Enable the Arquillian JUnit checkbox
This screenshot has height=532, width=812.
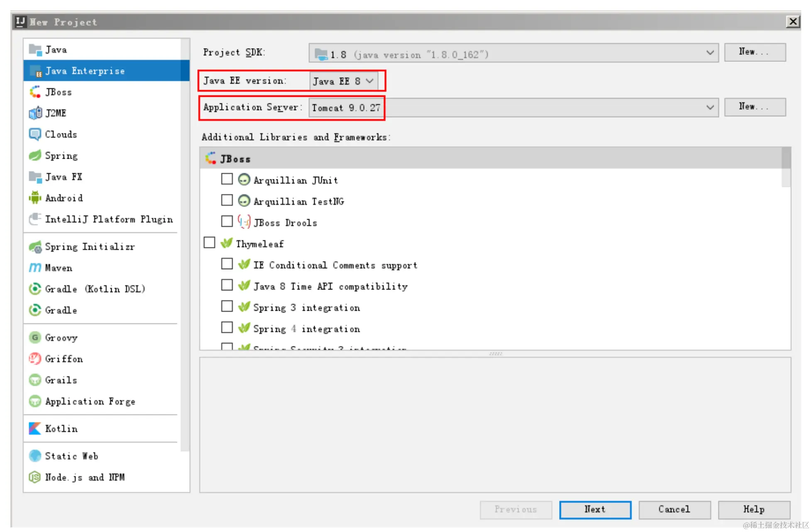(x=227, y=179)
